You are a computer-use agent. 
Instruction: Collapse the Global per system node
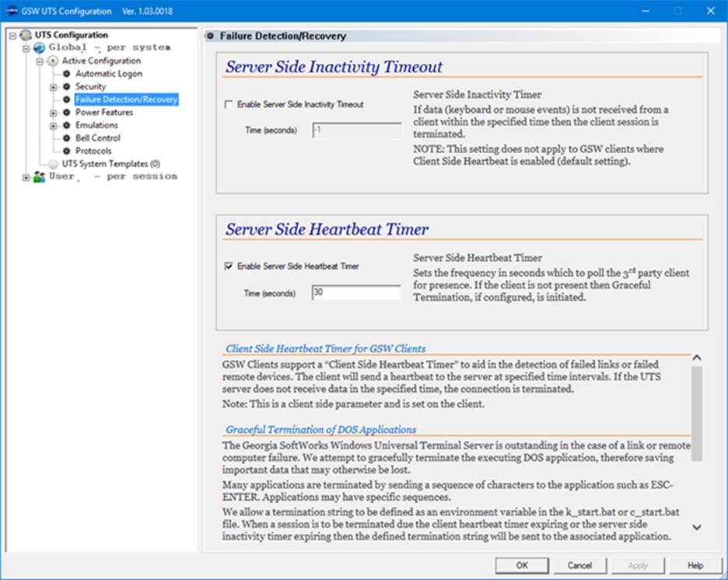point(26,48)
